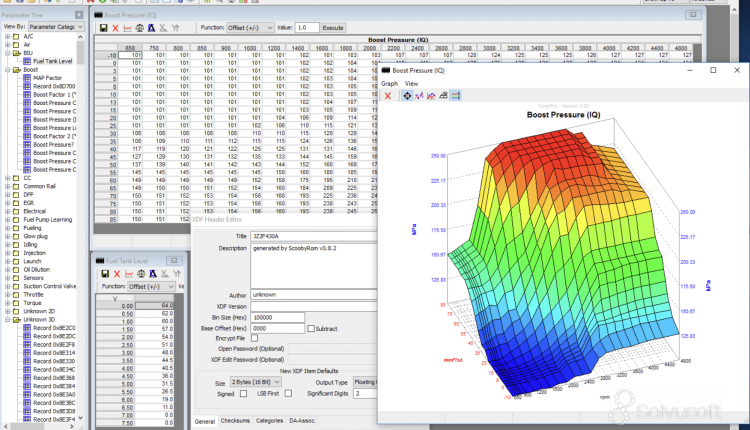Click red X in Boost Pressure table toolbar
This screenshot has height=430, width=750.
[x=115, y=28]
